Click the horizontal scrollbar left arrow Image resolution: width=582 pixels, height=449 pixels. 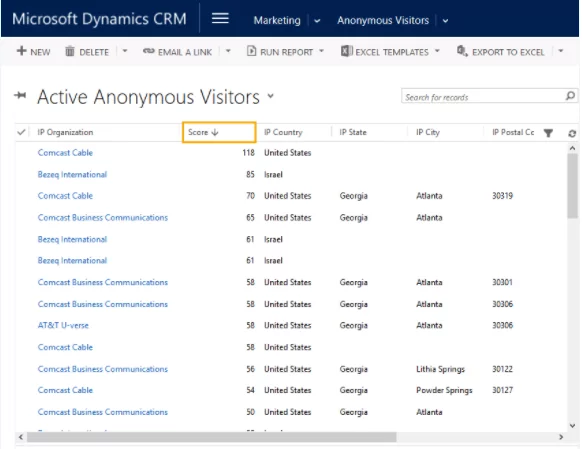click(21, 437)
